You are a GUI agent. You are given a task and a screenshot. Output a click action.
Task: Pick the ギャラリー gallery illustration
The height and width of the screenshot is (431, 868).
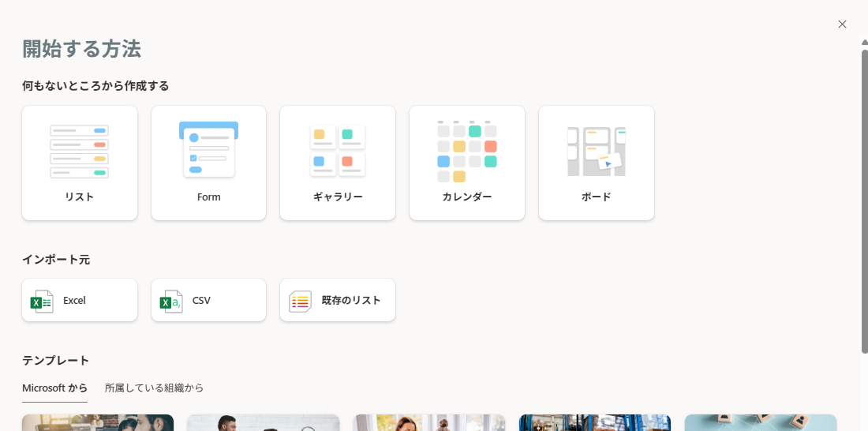[338, 150]
